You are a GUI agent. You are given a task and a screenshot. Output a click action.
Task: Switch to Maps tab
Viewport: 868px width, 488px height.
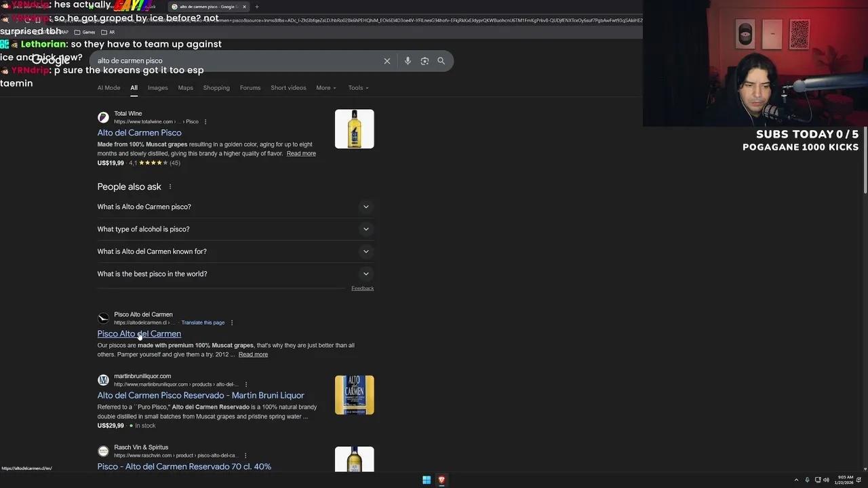click(185, 87)
